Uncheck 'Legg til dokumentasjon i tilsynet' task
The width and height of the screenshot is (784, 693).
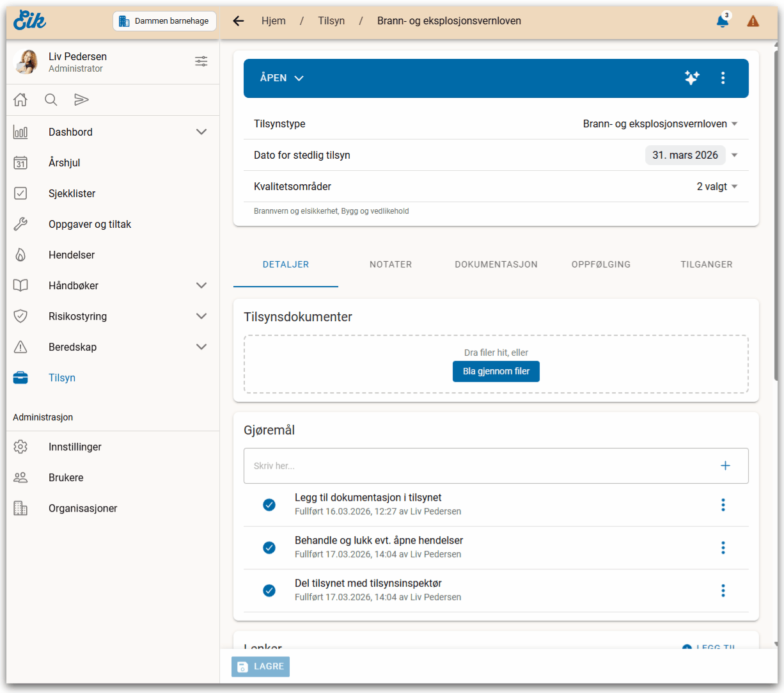click(x=269, y=505)
